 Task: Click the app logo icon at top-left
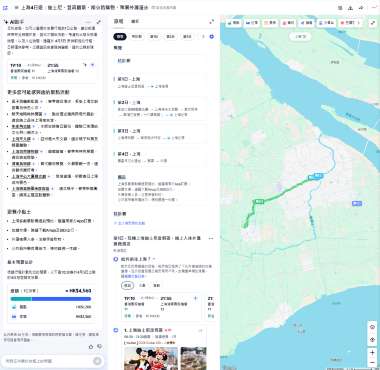click(5, 7)
